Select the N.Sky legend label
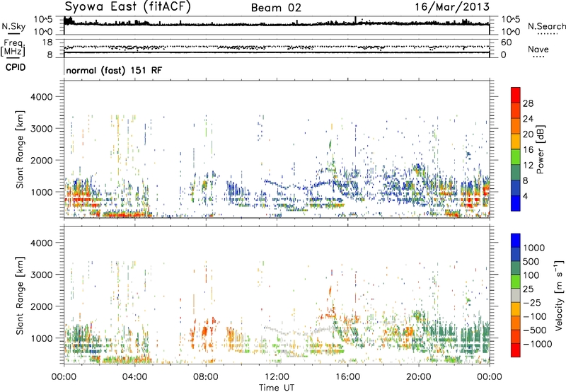Screen dimensions: 566x392 coord(13,26)
